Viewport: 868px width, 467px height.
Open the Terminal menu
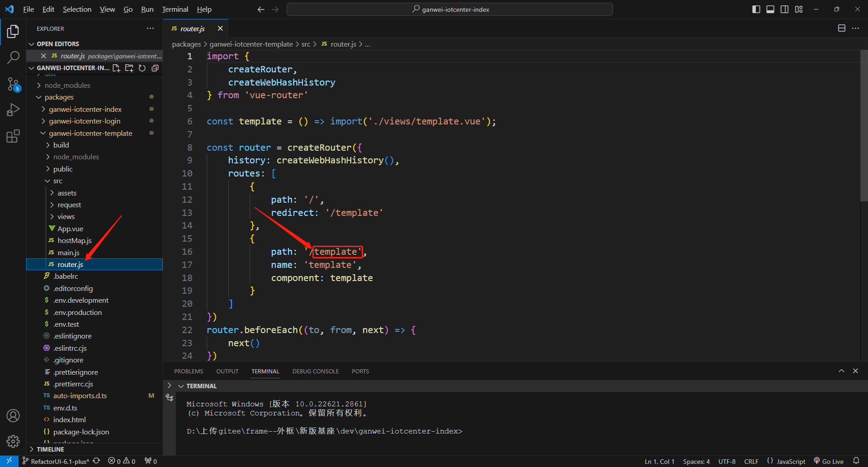tap(175, 10)
